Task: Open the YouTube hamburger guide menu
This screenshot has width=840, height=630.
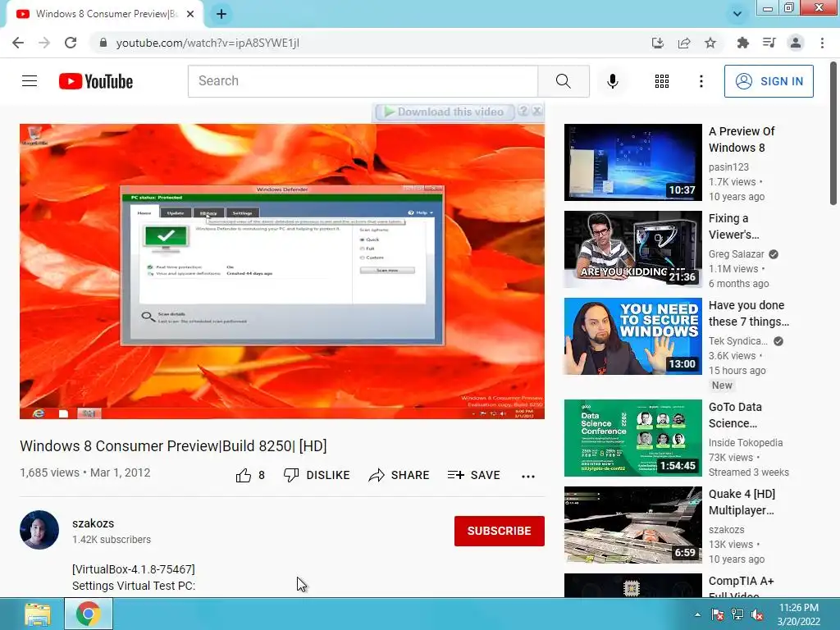Action: (x=30, y=81)
